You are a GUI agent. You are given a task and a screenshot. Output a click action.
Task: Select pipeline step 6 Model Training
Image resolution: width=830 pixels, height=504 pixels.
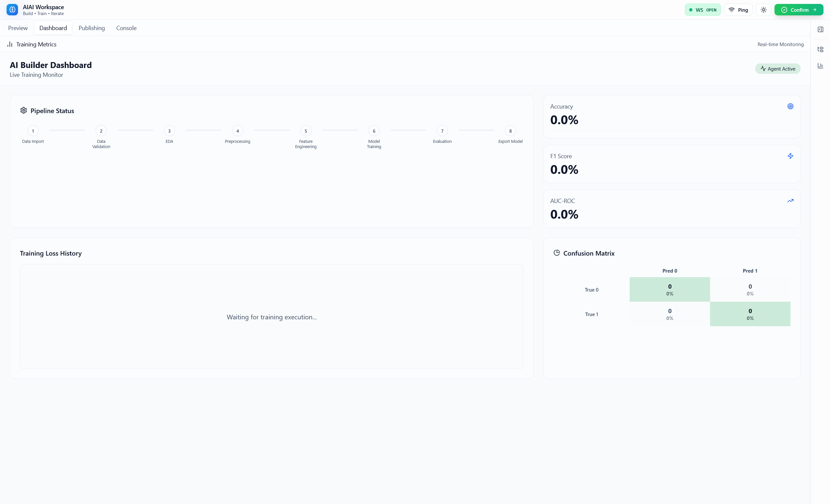click(374, 131)
